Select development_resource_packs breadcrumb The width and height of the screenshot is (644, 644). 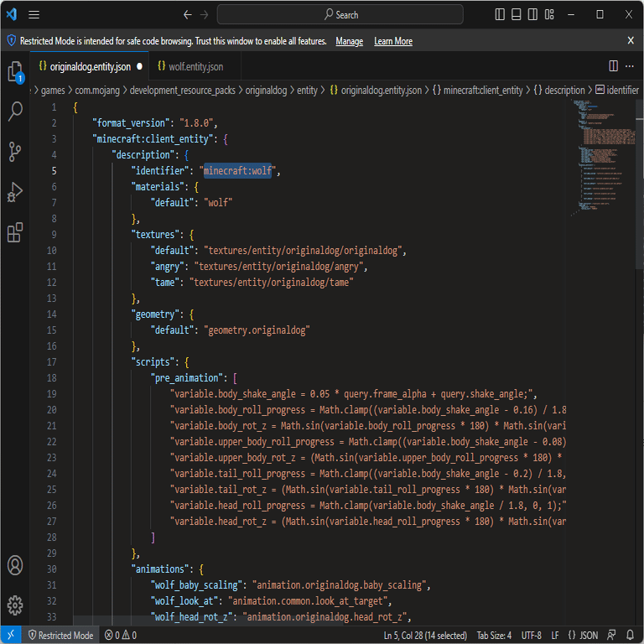tap(182, 90)
